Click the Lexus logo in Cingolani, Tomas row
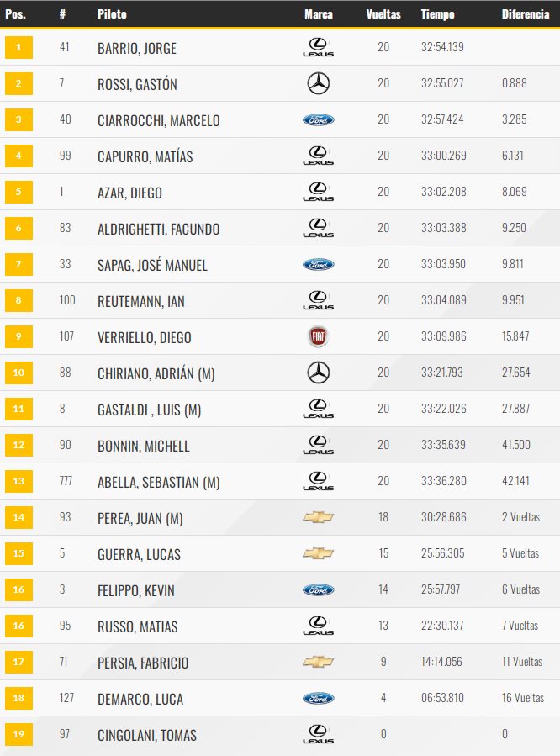This screenshot has width=560, height=756. (x=318, y=734)
